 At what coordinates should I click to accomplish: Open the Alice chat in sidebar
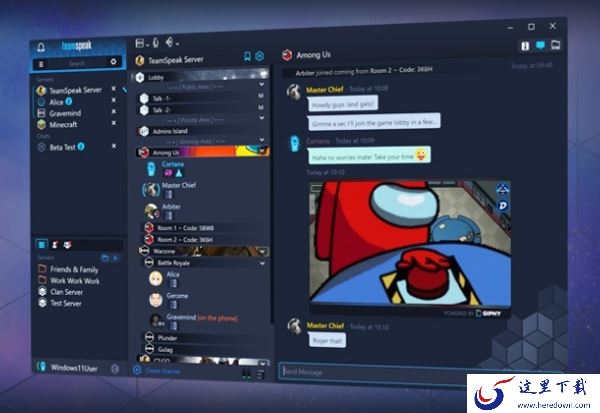[55, 102]
